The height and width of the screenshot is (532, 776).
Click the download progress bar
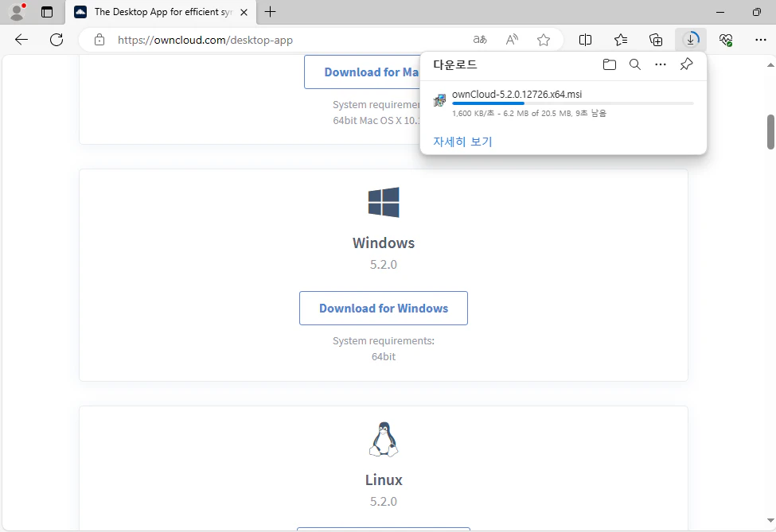tap(572, 103)
